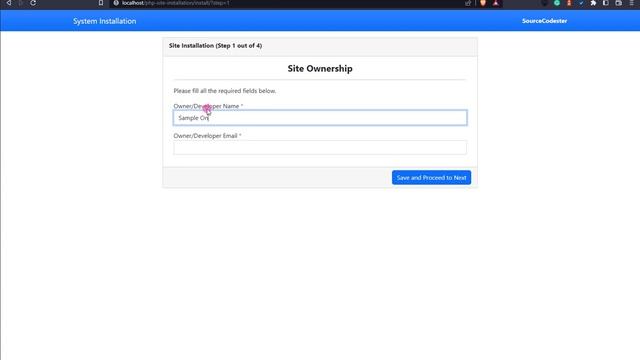The image size is (640, 360).
Task: Click the address bar URL
Action: pyautogui.click(x=176, y=3)
